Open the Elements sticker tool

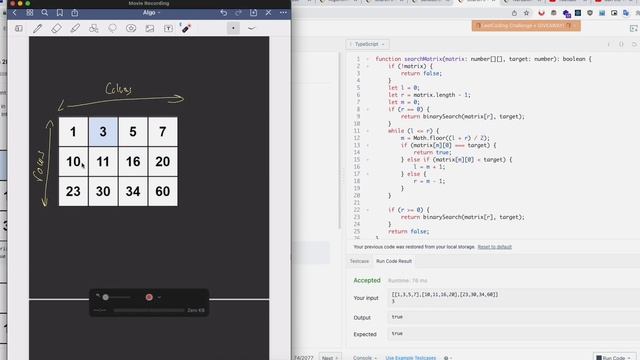[x=131, y=28]
